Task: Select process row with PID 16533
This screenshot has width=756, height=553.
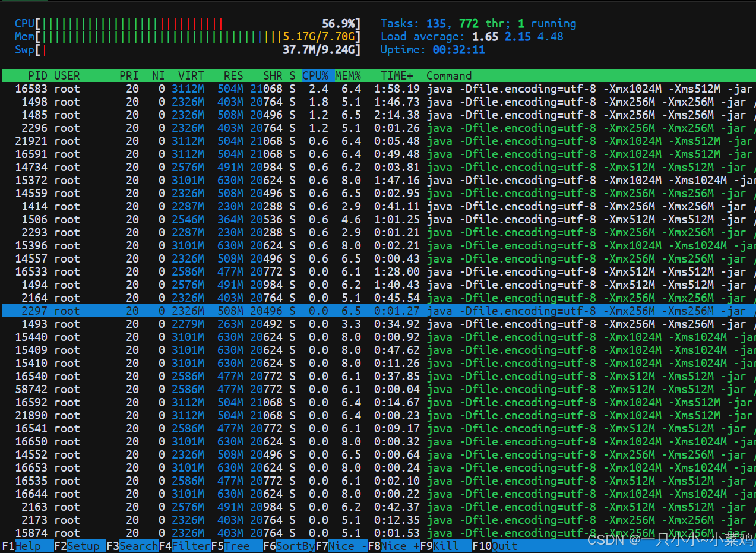Action: point(378,272)
